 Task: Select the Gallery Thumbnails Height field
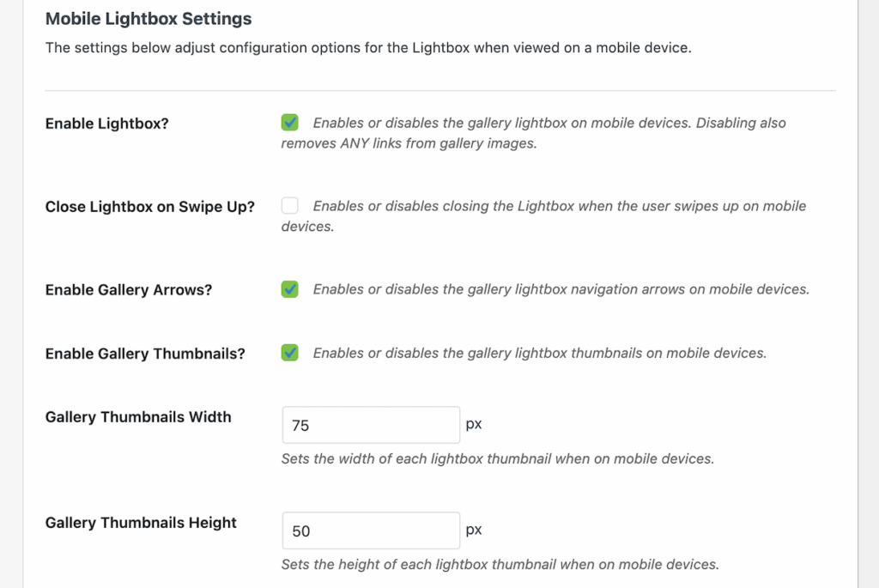point(371,530)
